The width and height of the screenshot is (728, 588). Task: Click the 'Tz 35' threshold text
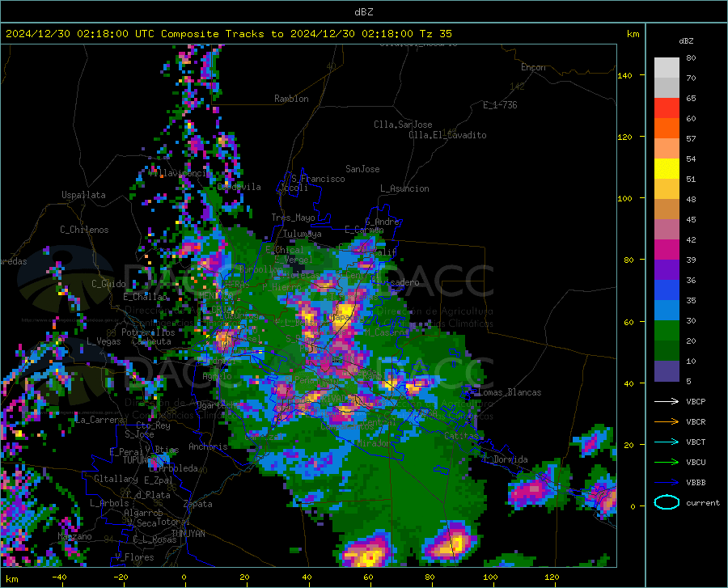[x=435, y=34]
